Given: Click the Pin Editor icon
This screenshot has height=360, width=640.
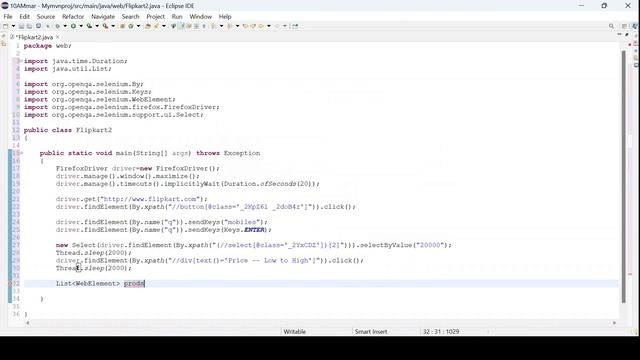Looking at the screenshot, I should pyautogui.click(x=295, y=26).
